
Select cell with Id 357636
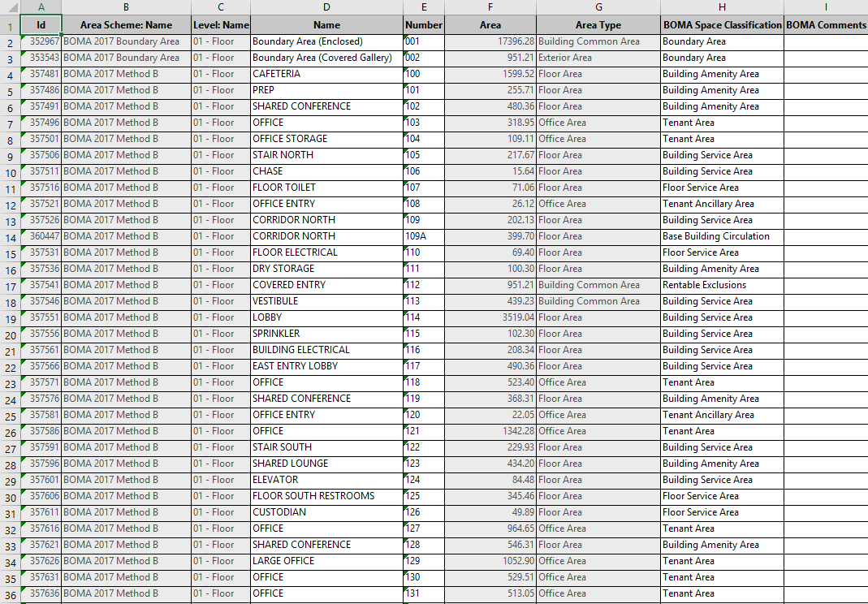tap(41, 593)
